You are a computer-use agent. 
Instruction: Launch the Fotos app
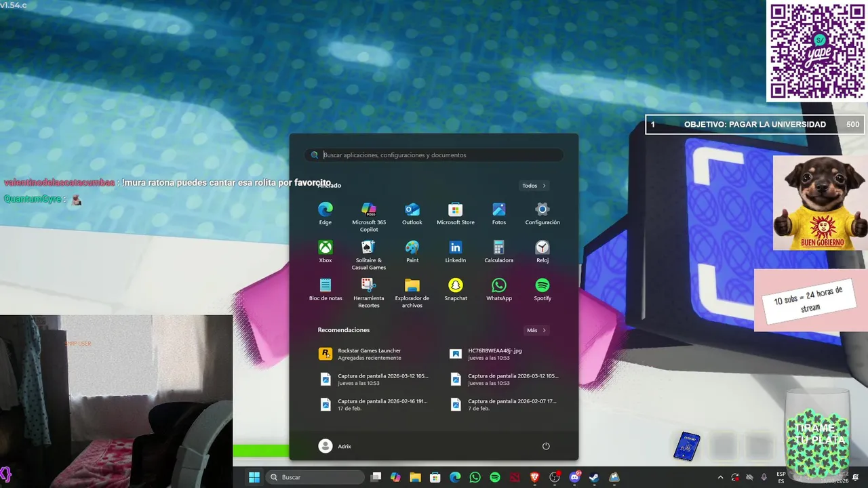(499, 213)
